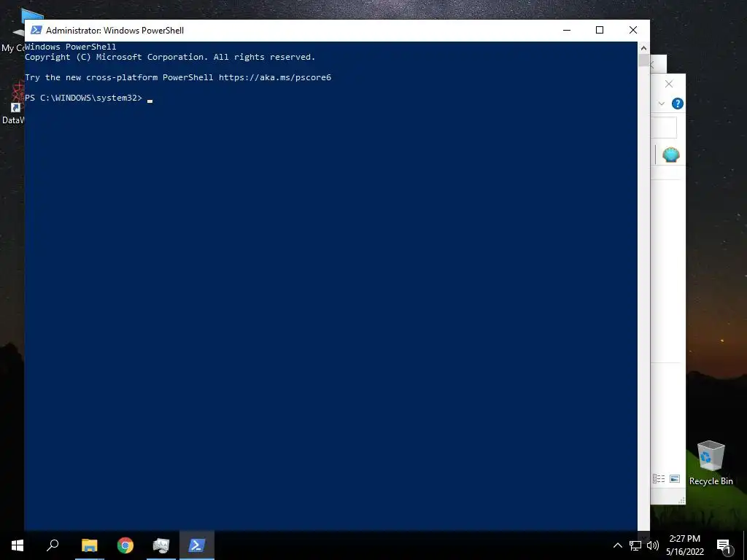Open the volume control tray icon

[653, 545]
